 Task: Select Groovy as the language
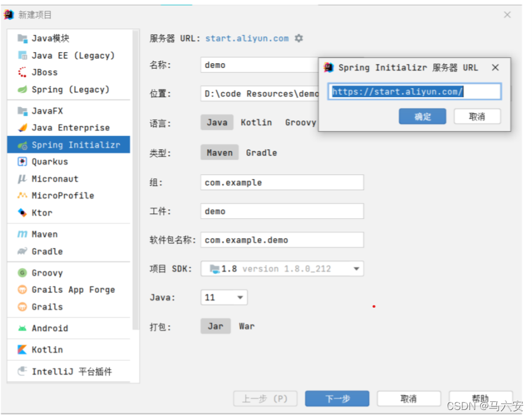coord(300,122)
